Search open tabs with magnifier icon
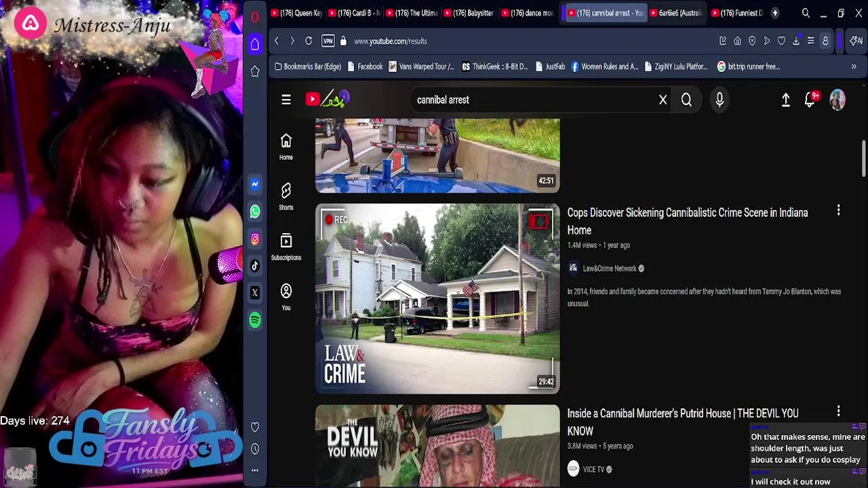 click(x=806, y=13)
